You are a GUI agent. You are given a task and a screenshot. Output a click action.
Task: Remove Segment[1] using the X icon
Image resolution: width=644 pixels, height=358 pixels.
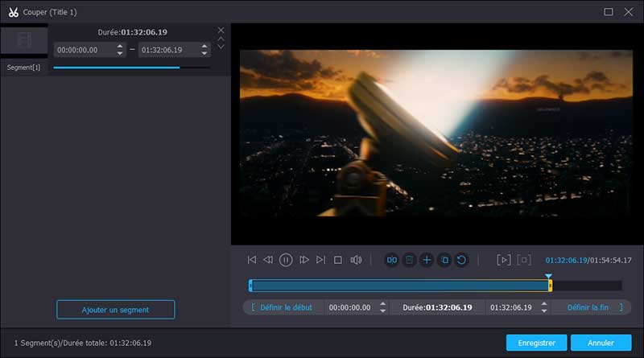coord(221,31)
